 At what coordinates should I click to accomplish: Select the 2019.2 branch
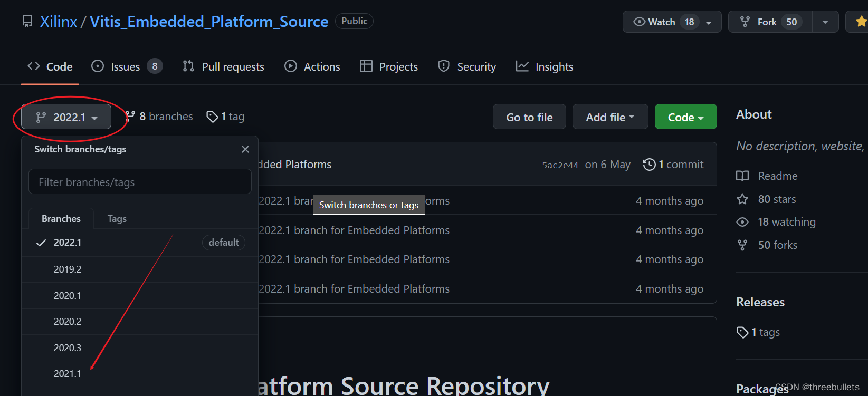pyautogui.click(x=140, y=269)
